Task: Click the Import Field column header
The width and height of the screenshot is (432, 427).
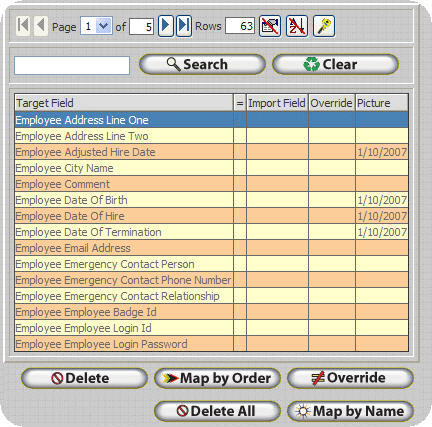Action: click(x=277, y=103)
